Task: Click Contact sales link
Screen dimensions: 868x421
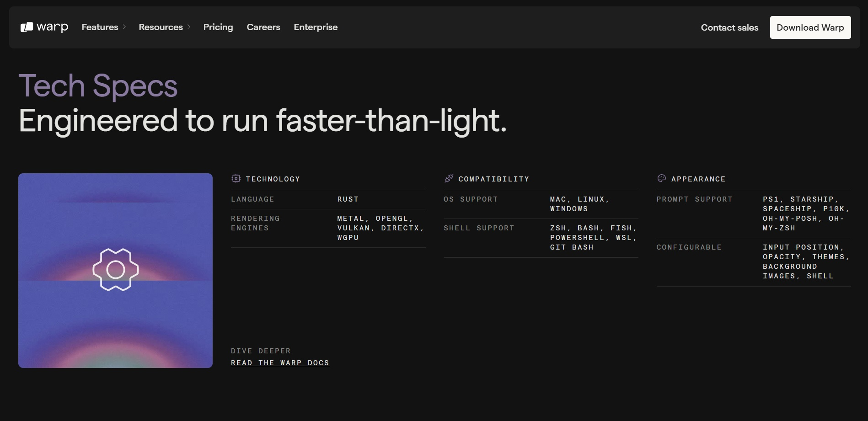Action: click(729, 27)
